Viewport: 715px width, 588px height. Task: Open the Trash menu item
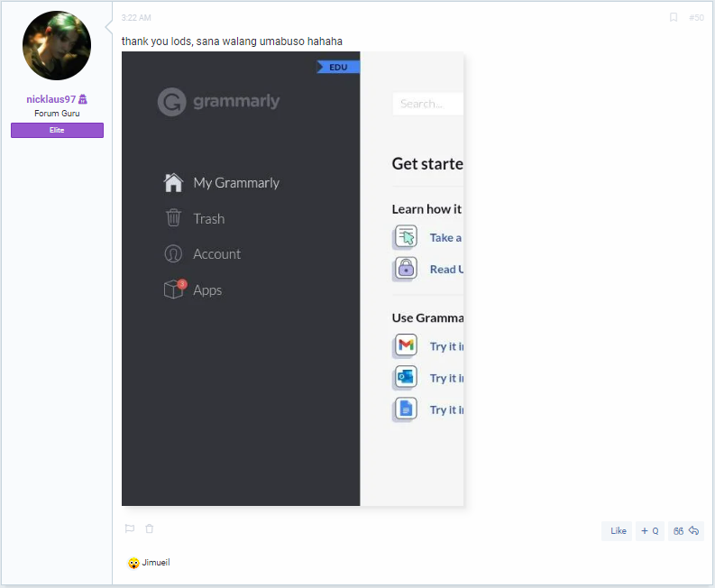(x=209, y=219)
